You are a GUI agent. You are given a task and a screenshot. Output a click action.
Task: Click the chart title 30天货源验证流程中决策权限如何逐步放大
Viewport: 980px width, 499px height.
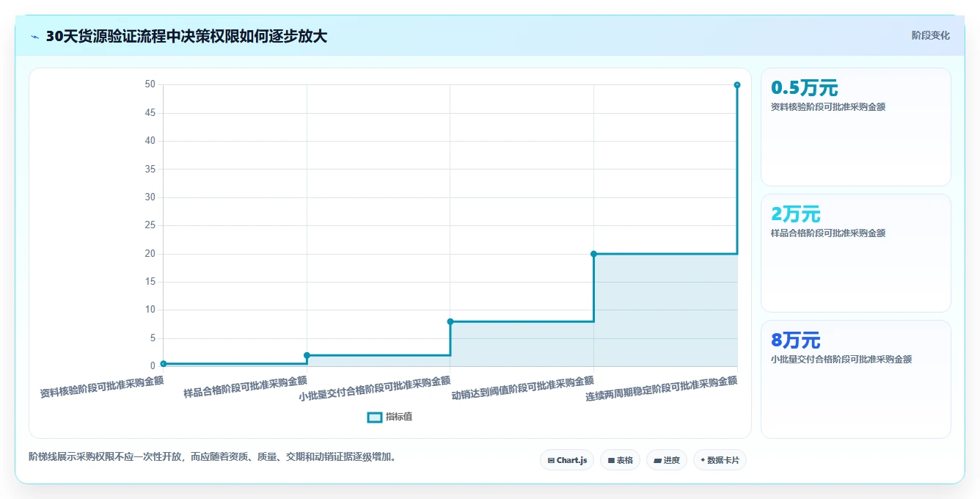(x=186, y=37)
